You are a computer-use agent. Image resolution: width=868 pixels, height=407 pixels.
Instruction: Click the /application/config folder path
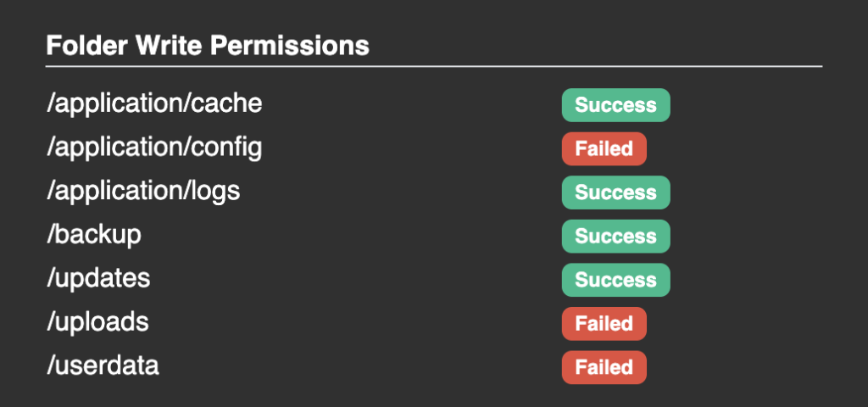153,148
